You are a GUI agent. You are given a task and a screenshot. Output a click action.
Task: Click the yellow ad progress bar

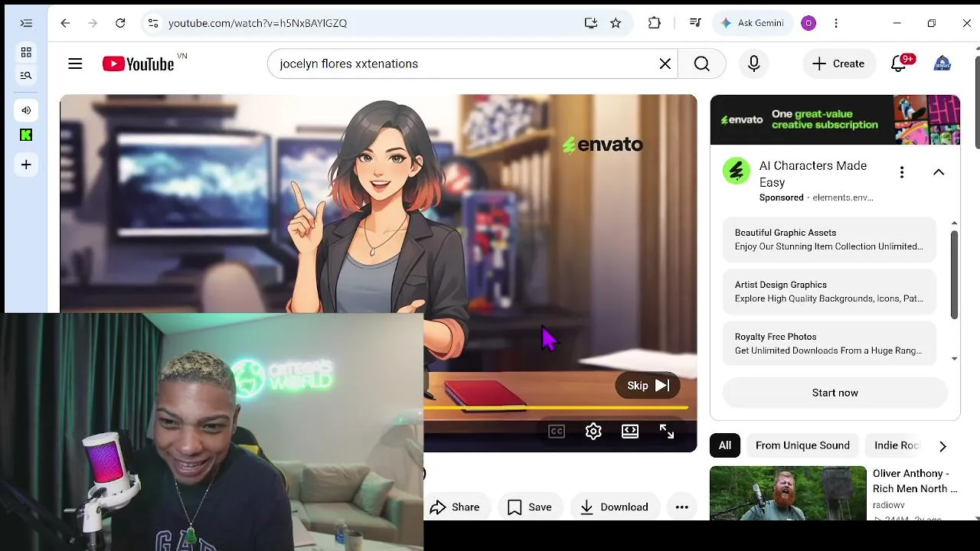(557, 408)
